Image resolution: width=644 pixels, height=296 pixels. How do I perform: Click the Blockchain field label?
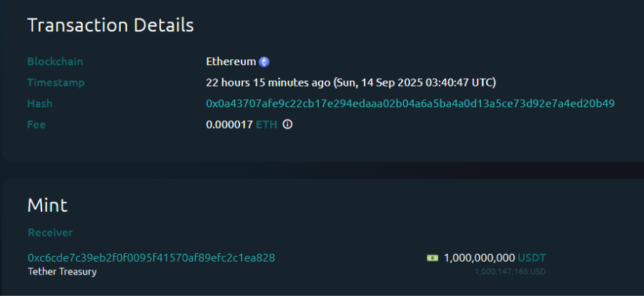(55, 62)
